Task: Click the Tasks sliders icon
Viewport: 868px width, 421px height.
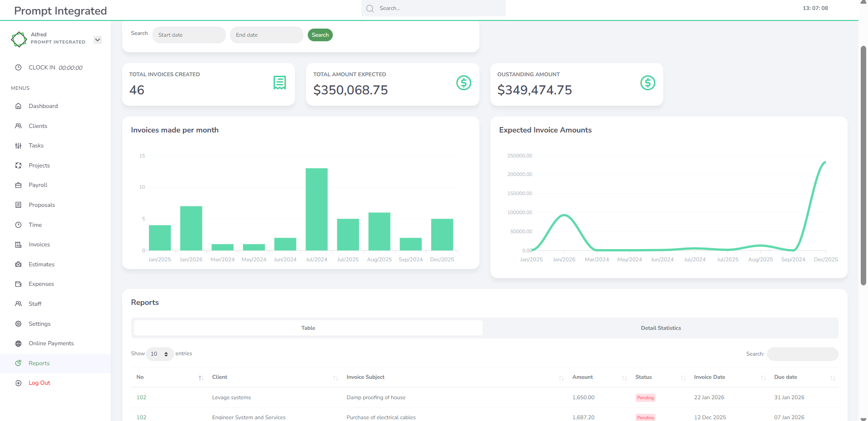Action: (x=18, y=146)
